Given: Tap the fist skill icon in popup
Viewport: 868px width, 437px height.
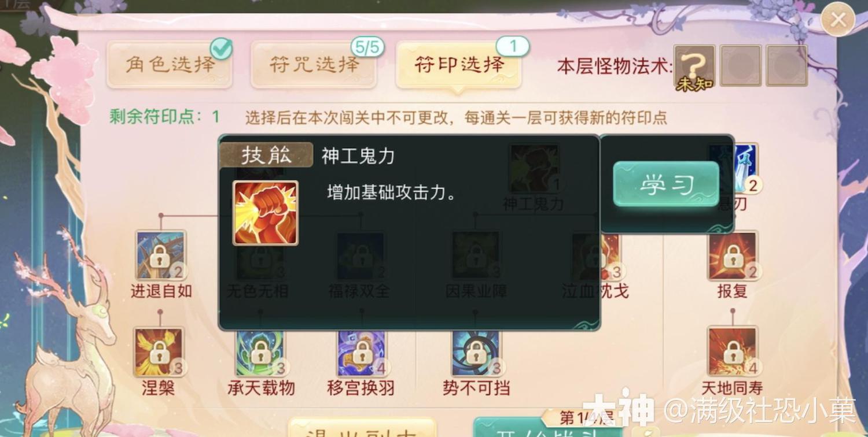Looking at the screenshot, I should [x=266, y=213].
